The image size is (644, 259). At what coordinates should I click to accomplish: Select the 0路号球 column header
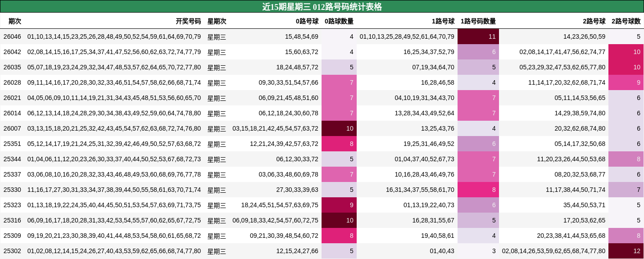coord(307,21)
